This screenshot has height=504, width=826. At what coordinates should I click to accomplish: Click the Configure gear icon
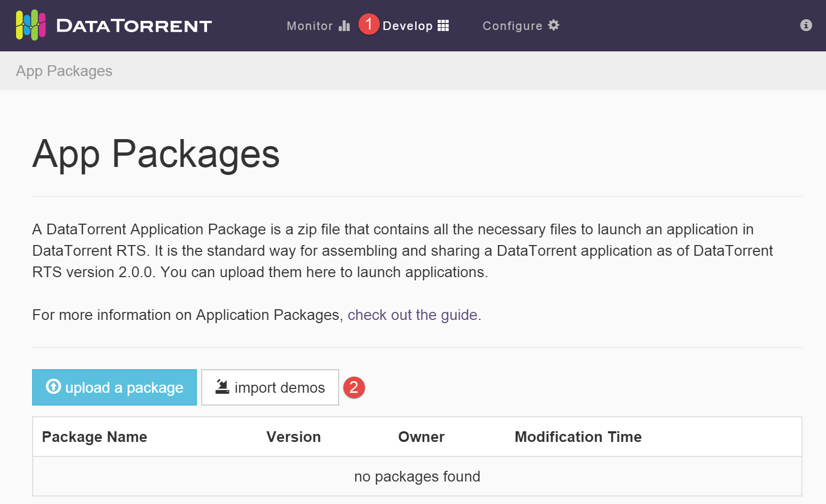coord(554,25)
